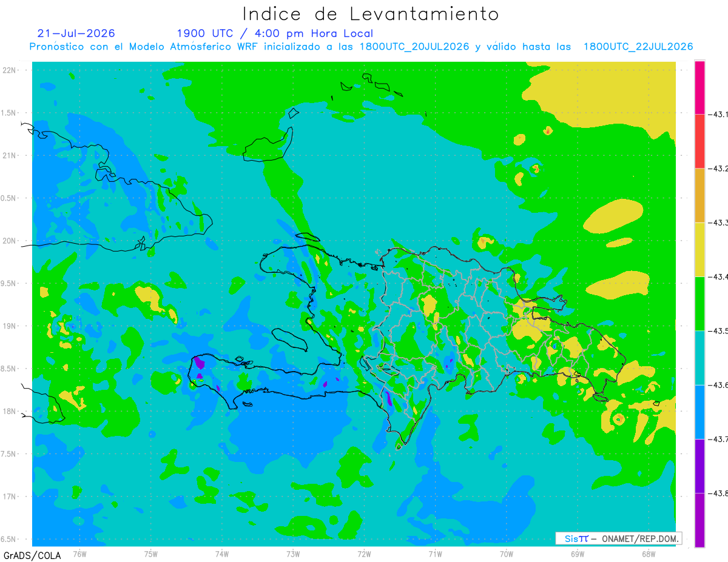Click the legend value "-43.1"
728x562 pixels.
click(718, 114)
